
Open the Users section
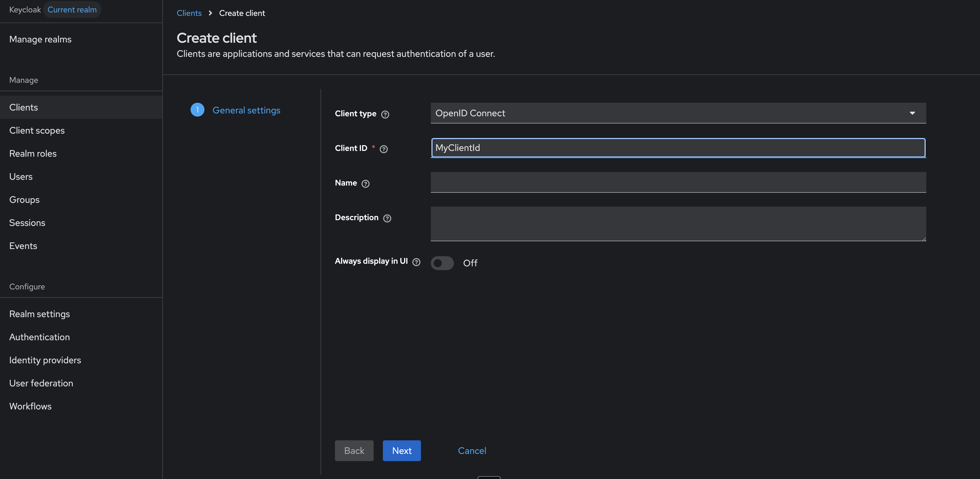coord(81,177)
